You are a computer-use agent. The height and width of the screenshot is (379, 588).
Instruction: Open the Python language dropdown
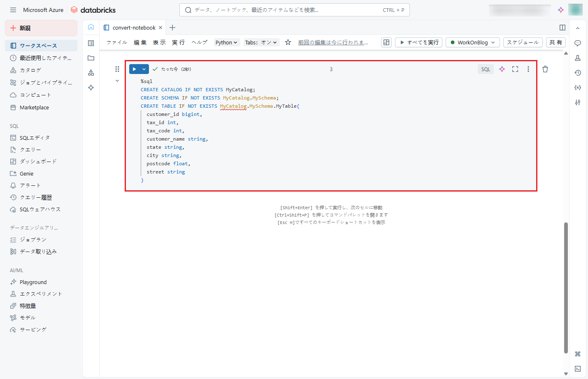point(226,42)
